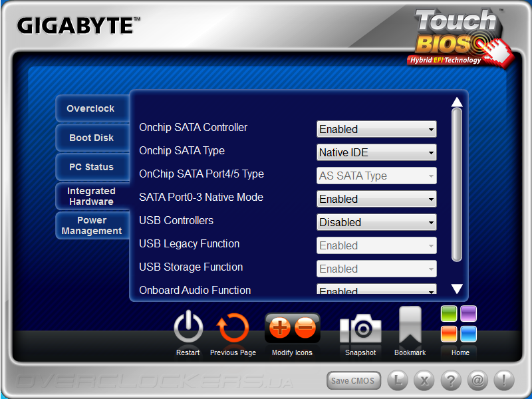The image size is (532, 399).
Task: Open OnChip SATA Port4/5 Type dropdown
Action: [376, 176]
